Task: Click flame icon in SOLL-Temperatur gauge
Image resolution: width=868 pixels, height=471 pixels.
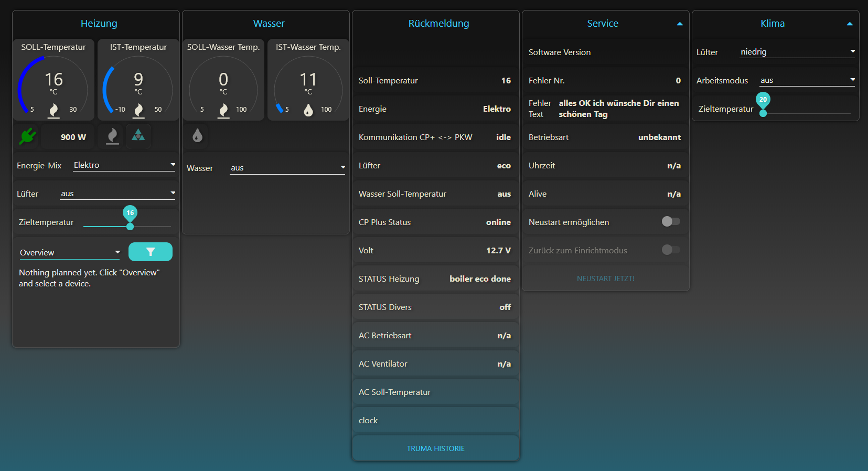Action: (x=53, y=110)
